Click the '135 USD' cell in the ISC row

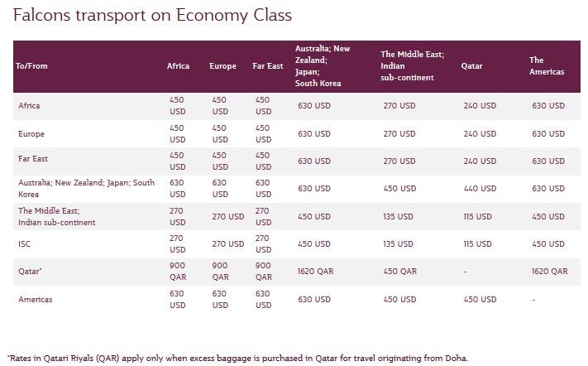coord(398,243)
